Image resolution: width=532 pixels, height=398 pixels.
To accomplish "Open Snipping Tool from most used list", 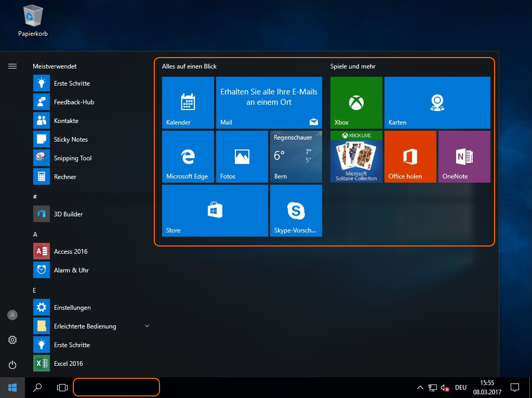I will click(x=73, y=158).
